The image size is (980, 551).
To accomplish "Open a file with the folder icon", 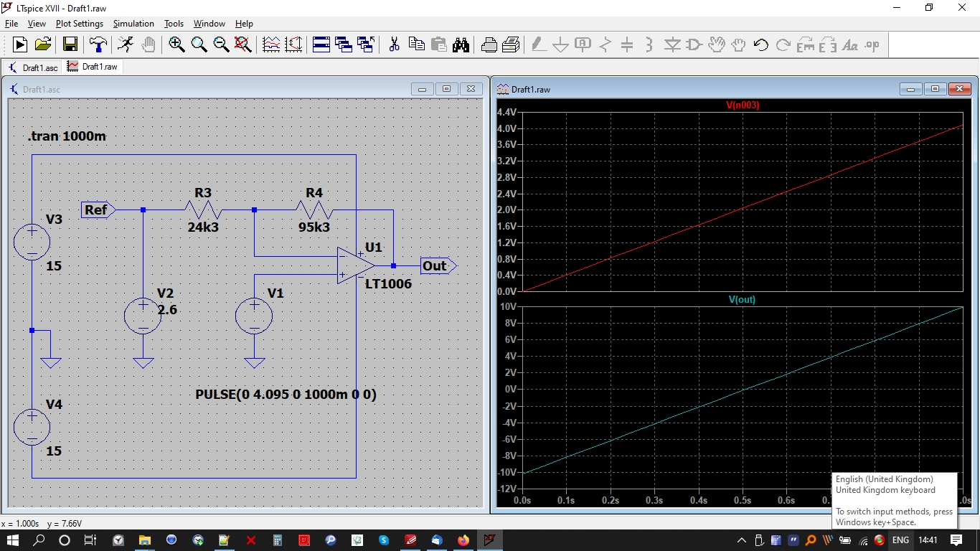I will 43,44.
